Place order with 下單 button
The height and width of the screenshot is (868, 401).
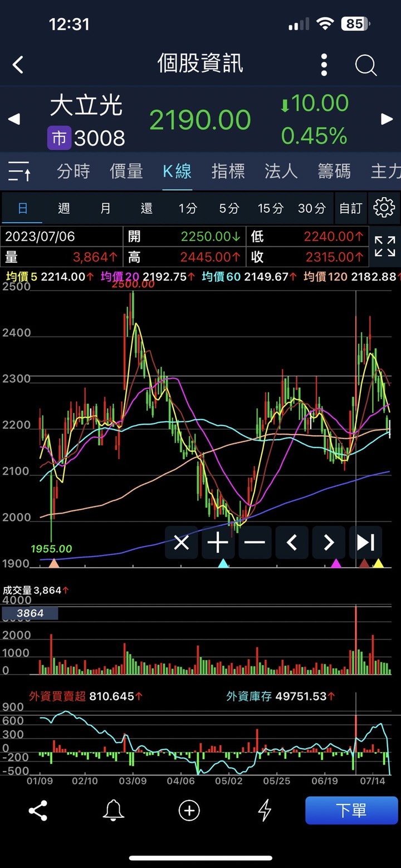pyautogui.click(x=351, y=811)
